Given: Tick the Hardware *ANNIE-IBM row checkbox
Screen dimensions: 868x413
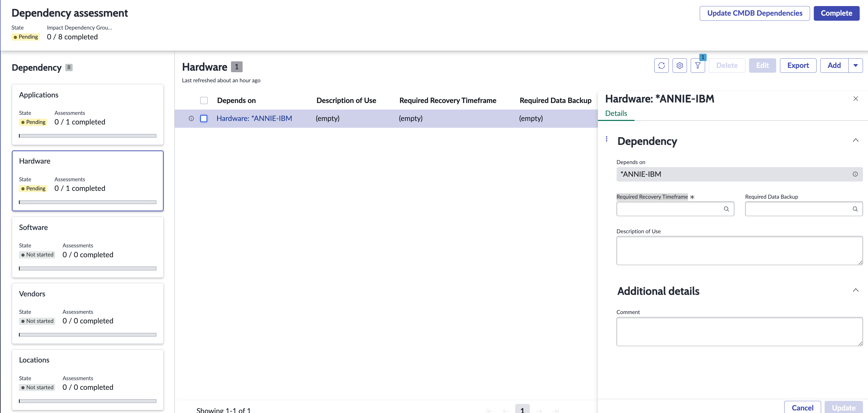Looking at the screenshot, I should pyautogui.click(x=204, y=118).
